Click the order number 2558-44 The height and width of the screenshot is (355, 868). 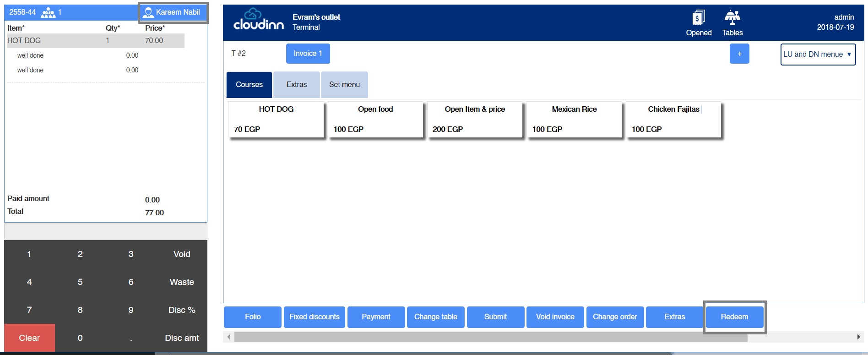pyautogui.click(x=22, y=12)
